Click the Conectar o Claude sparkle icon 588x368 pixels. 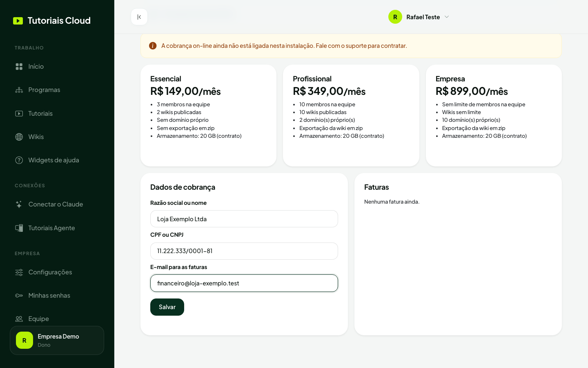coord(19,204)
